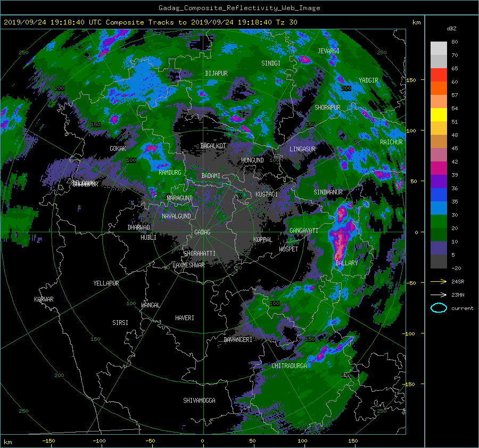Pick the light blue 35-30 dBZ swatch
The height and width of the screenshot is (448, 479).
(439, 208)
